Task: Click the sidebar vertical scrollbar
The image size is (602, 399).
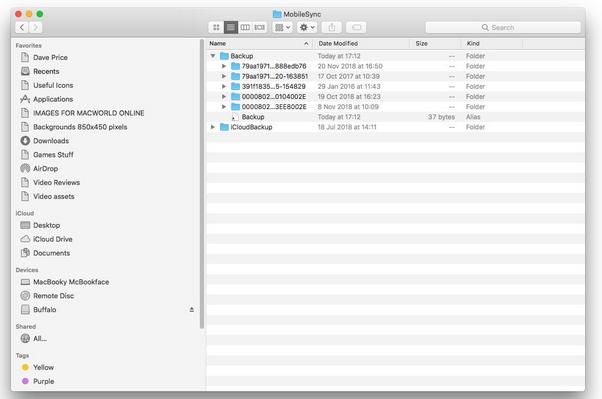Action: point(202,184)
